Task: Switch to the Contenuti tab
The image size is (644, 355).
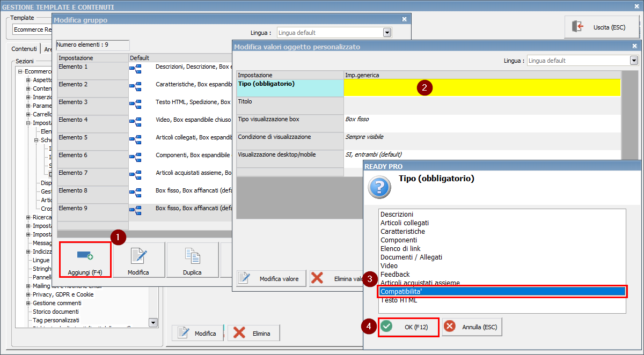Action: (x=24, y=49)
